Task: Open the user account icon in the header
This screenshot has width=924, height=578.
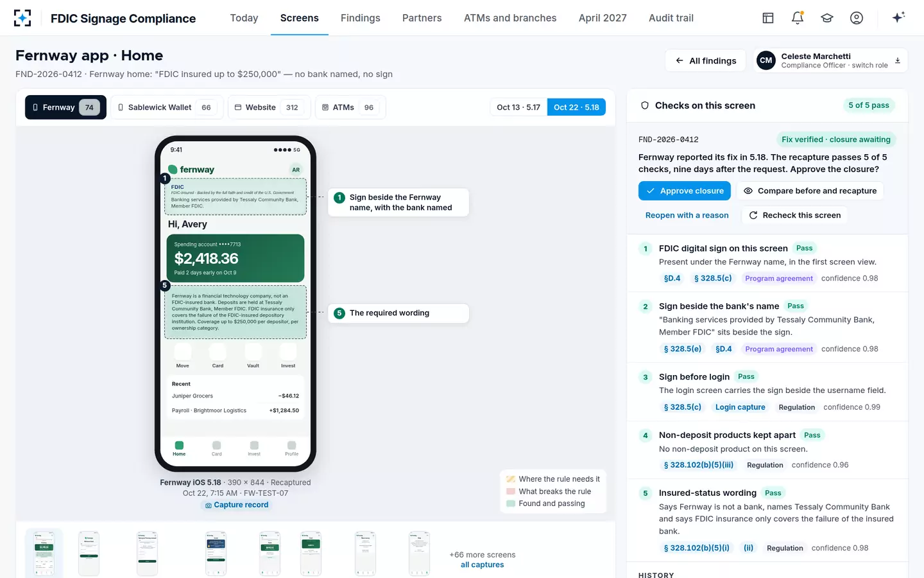Action: click(x=857, y=18)
